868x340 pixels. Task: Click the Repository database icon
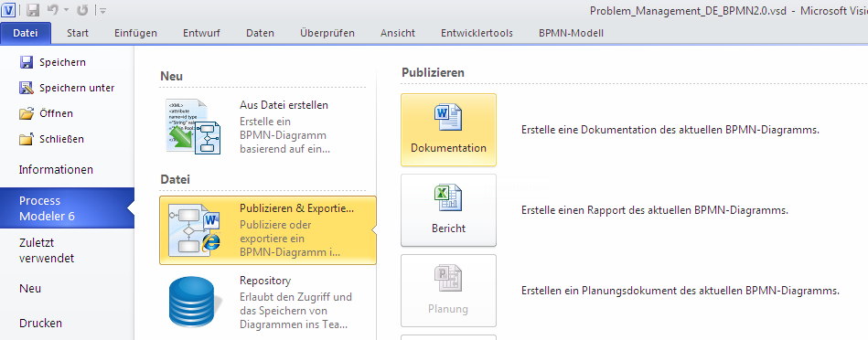pyautogui.click(x=196, y=302)
